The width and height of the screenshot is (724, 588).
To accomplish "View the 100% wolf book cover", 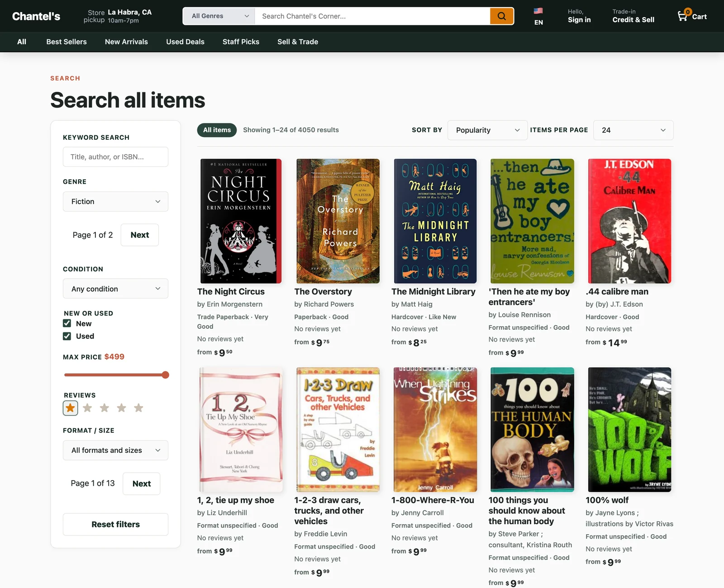I will tap(629, 430).
